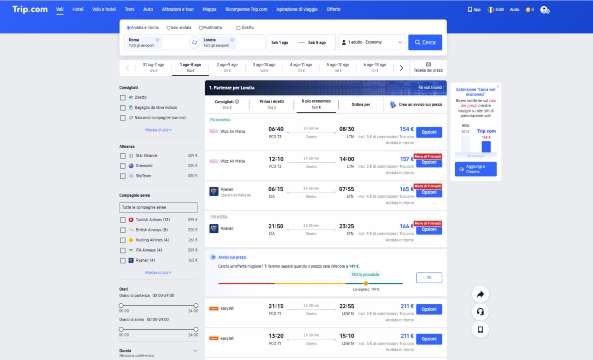Click the mobile app floating icon
Image resolution: width=593 pixels, height=360 pixels.
[480, 329]
